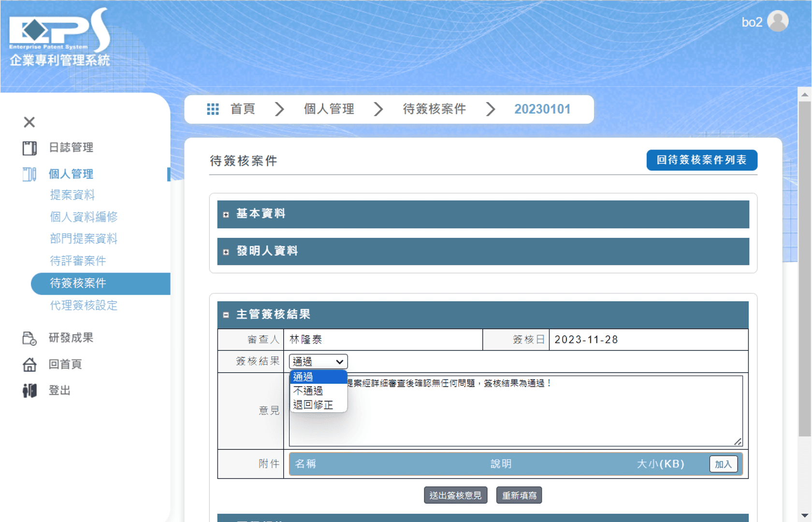Click the scrollbar down arrow
The height and width of the screenshot is (522, 812).
click(x=804, y=515)
